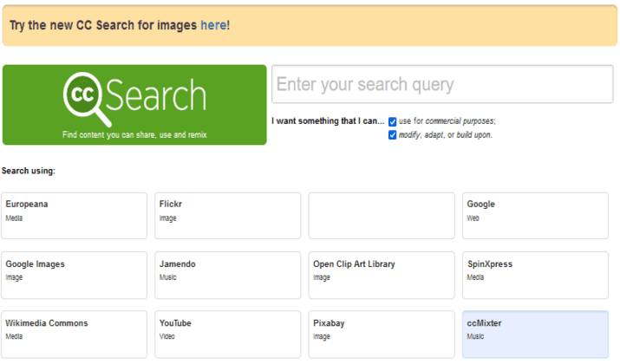Select the Google Web search source
Image resolution: width=620 pixels, height=364 pixels.
(535, 216)
